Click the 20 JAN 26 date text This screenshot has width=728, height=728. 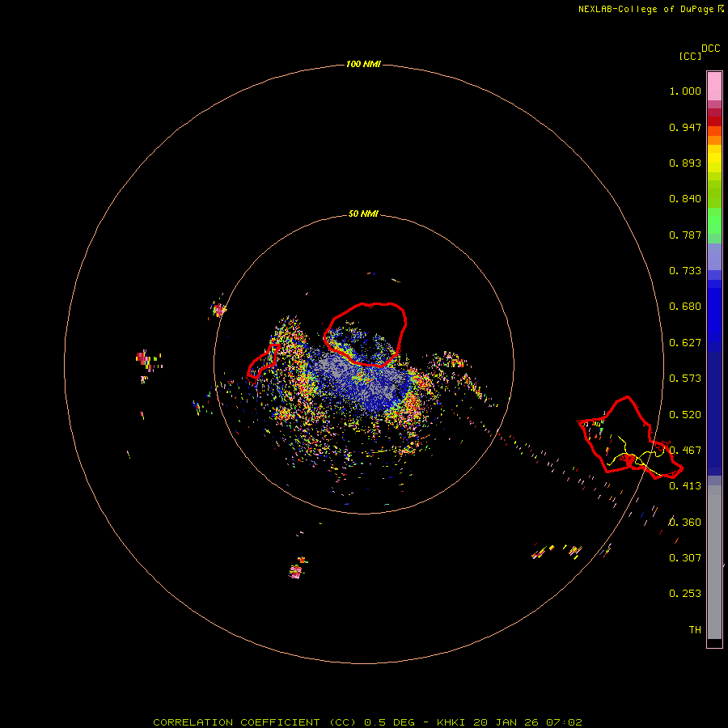506,722
